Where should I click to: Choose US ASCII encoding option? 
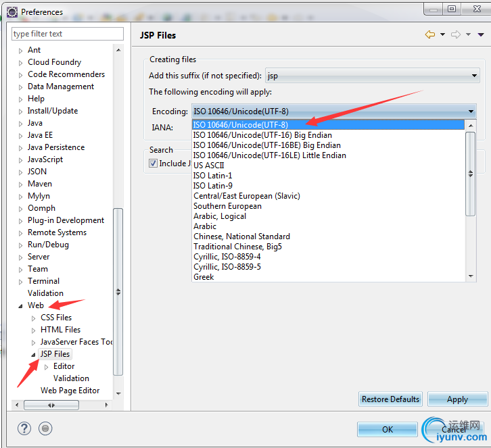click(328, 166)
